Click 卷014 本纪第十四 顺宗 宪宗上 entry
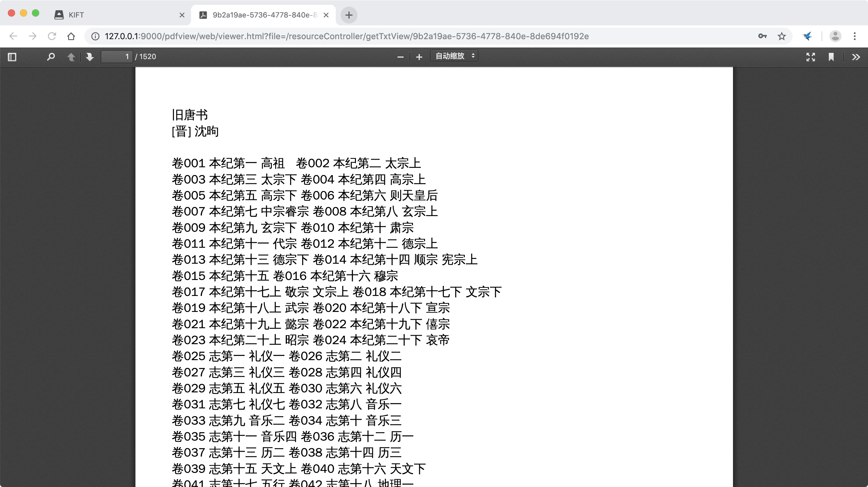Image resolution: width=868 pixels, height=487 pixels. pyautogui.click(x=395, y=259)
